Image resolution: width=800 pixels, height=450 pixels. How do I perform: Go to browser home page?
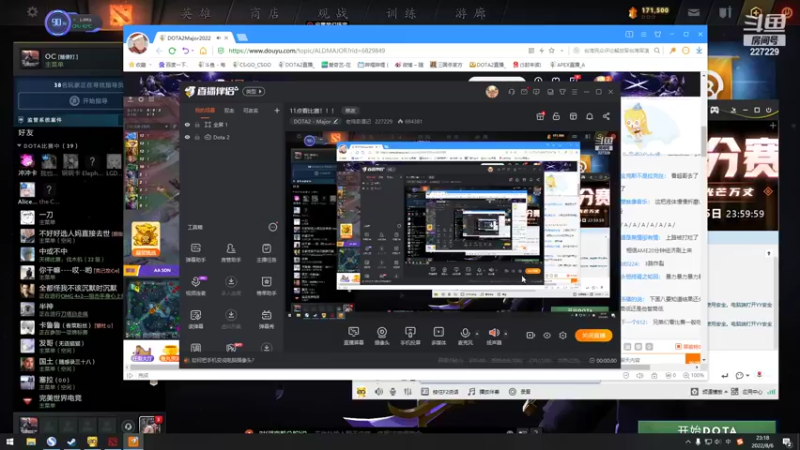[x=203, y=51]
